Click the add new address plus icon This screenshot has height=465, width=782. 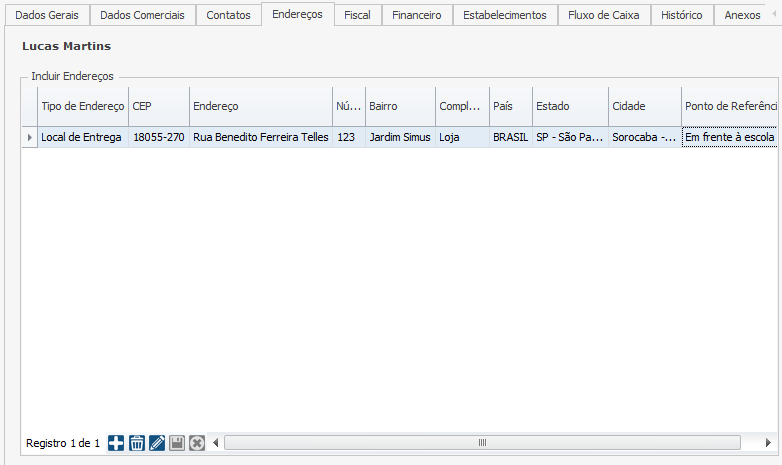(116, 443)
